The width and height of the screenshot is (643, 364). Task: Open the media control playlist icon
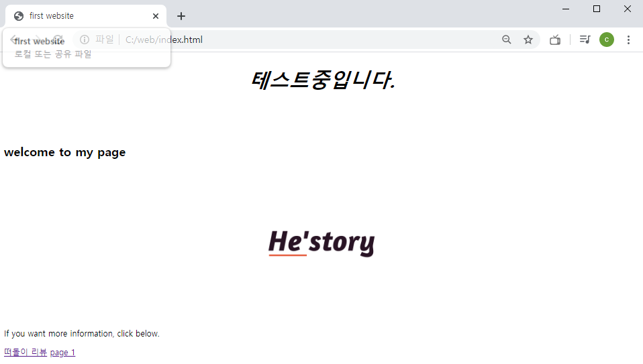pyautogui.click(x=585, y=40)
